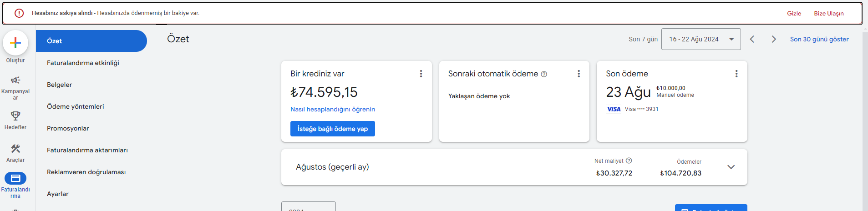The width and height of the screenshot is (868, 211).
Task: Open Araçlar tools icon
Action: click(15, 149)
